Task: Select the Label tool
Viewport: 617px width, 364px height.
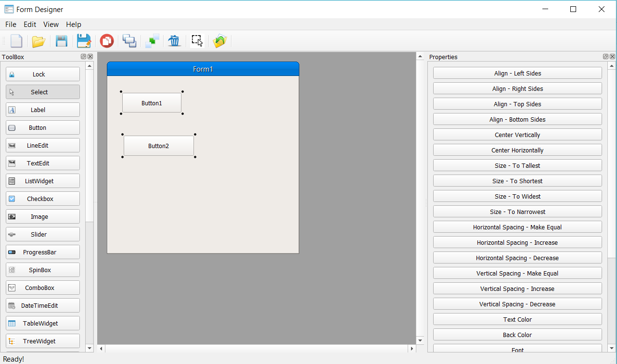Action: 42,110
